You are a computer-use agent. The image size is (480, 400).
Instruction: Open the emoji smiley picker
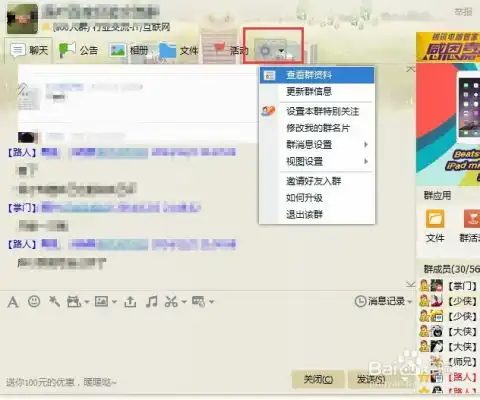tap(34, 301)
